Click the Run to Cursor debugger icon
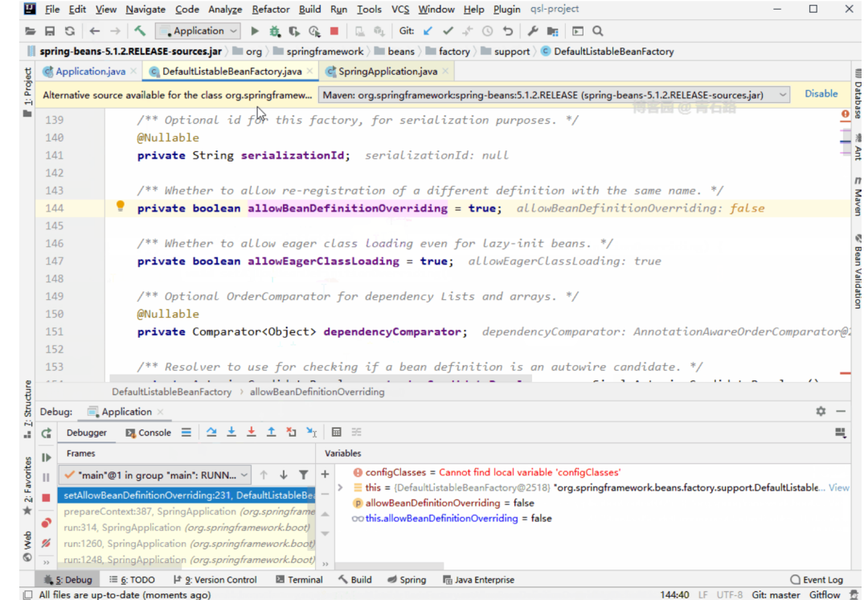Viewport: 868px width, 600px height. [312, 432]
